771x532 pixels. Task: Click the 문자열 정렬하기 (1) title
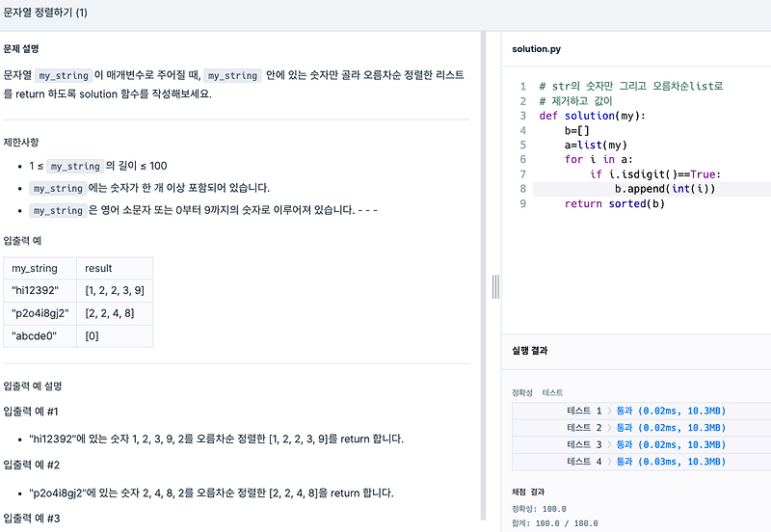click(x=45, y=13)
